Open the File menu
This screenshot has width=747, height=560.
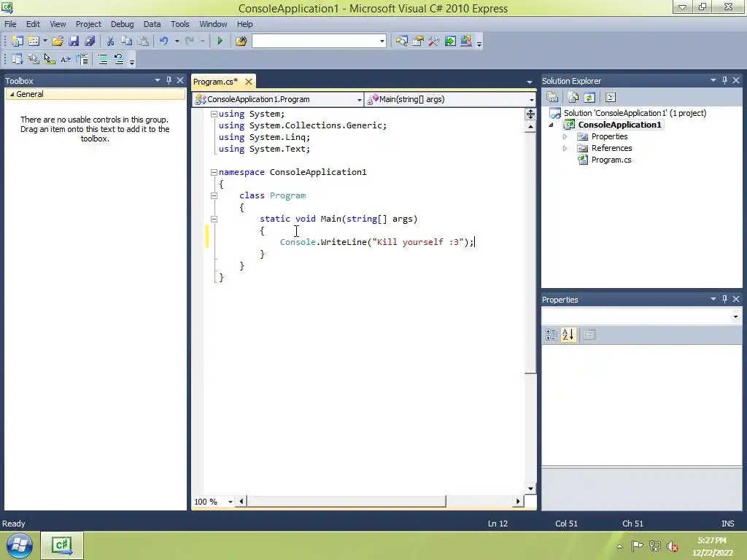10,24
